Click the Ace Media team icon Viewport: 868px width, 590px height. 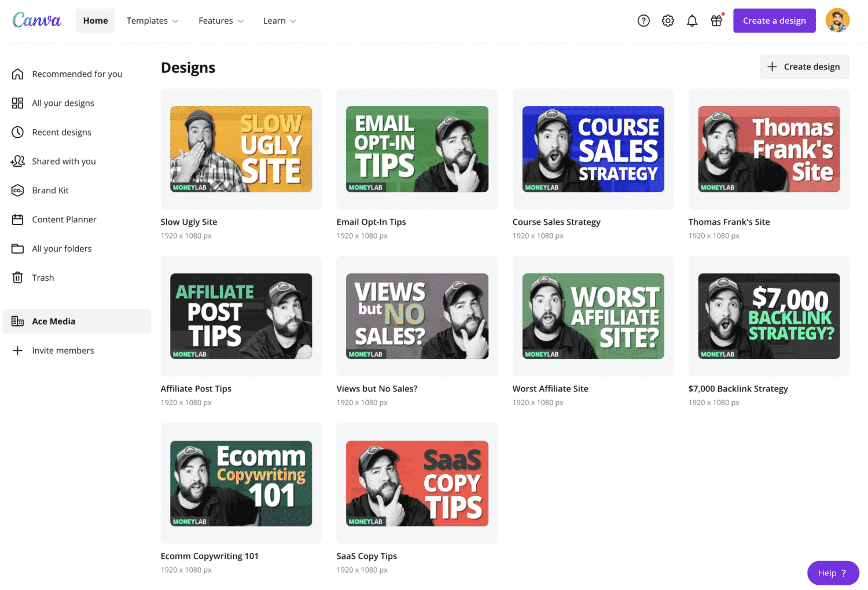(18, 321)
